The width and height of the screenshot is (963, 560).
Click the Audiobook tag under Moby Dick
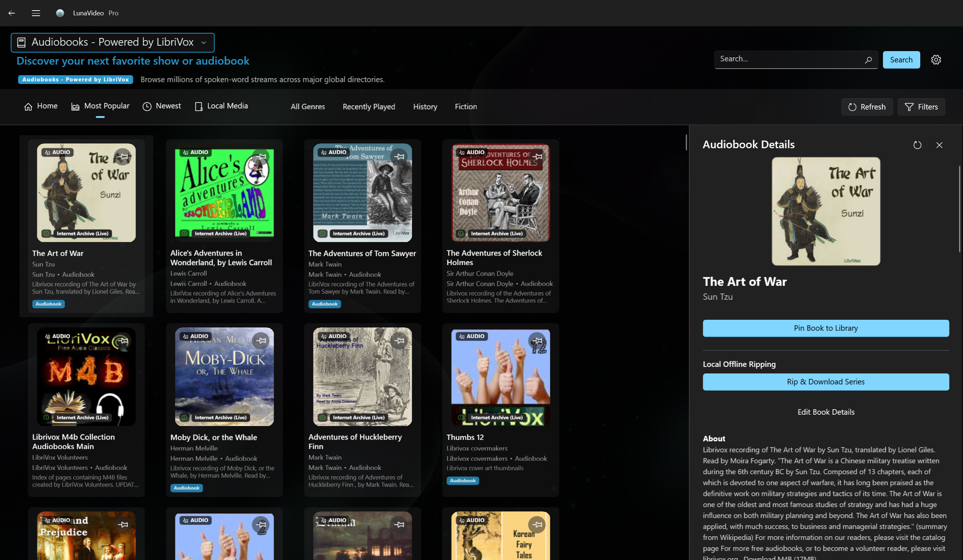[186, 488]
